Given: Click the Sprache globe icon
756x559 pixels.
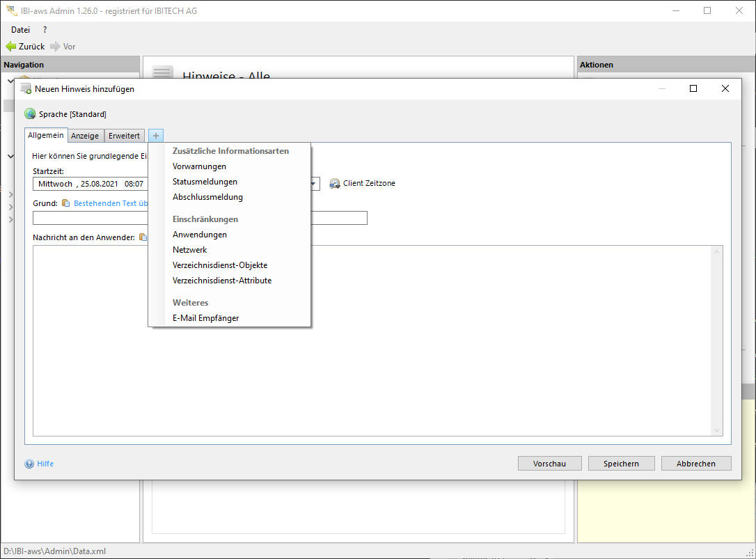Looking at the screenshot, I should [x=30, y=114].
